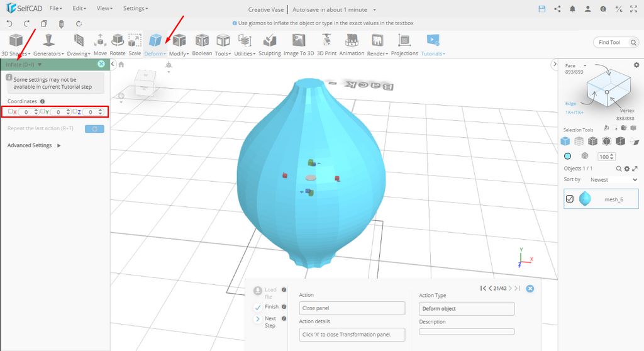
Task: Open the Animation tool
Action: pos(352,45)
